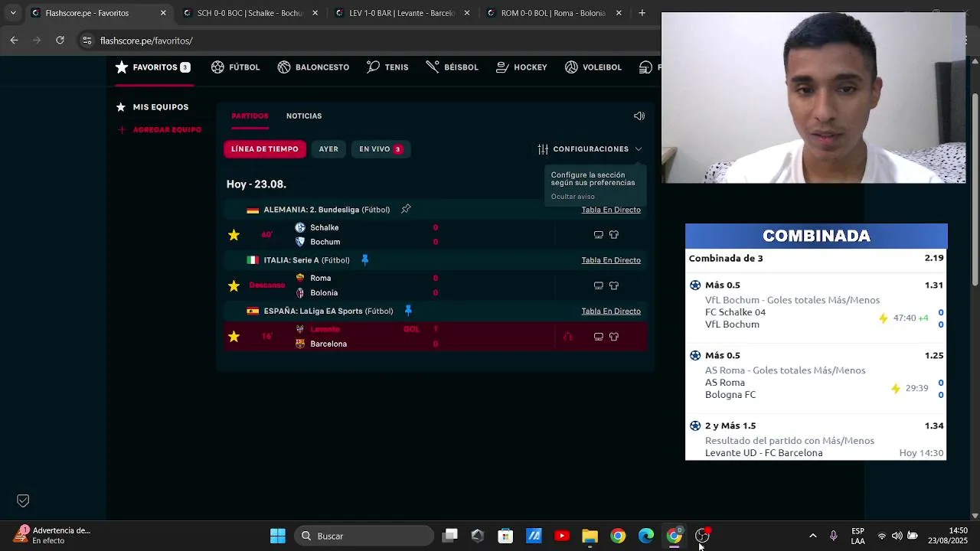
Task: Click Agregar Equipo link
Action: (x=159, y=130)
